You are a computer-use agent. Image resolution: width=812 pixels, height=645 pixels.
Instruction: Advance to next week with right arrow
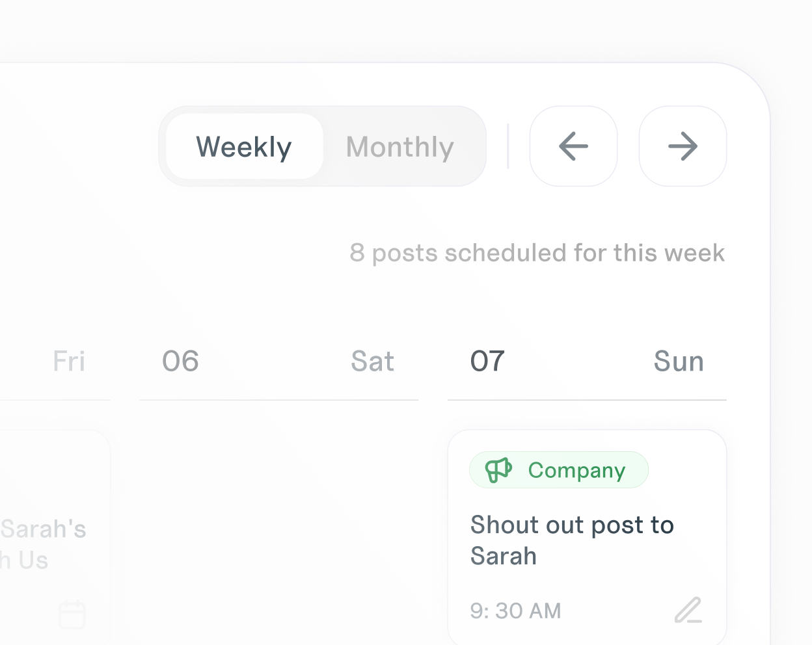pyautogui.click(x=683, y=146)
